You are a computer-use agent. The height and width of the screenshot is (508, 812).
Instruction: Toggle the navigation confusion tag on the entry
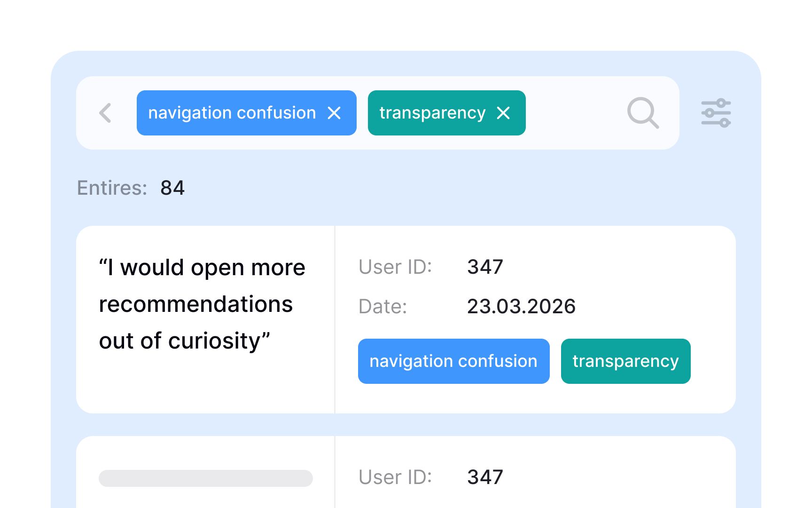click(x=453, y=361)
